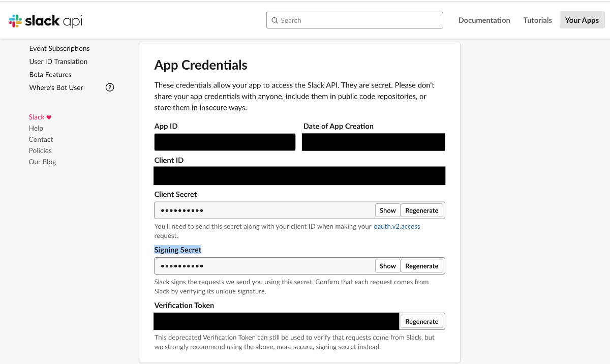Viewport: 610px width, 364px height.
Task: Regenerate the Signing Secret
Action: (421, 266)
